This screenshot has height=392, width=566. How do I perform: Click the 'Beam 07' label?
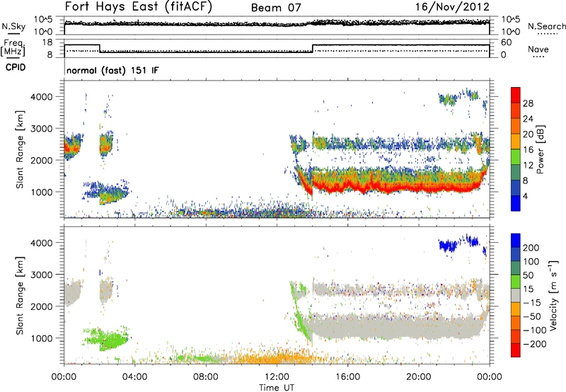tap(276, 8)
